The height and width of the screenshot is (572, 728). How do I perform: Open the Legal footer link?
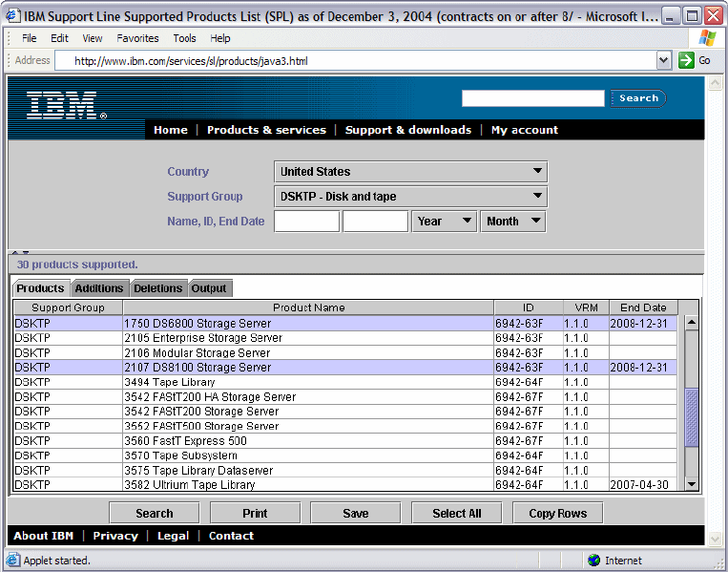[173, 536]
